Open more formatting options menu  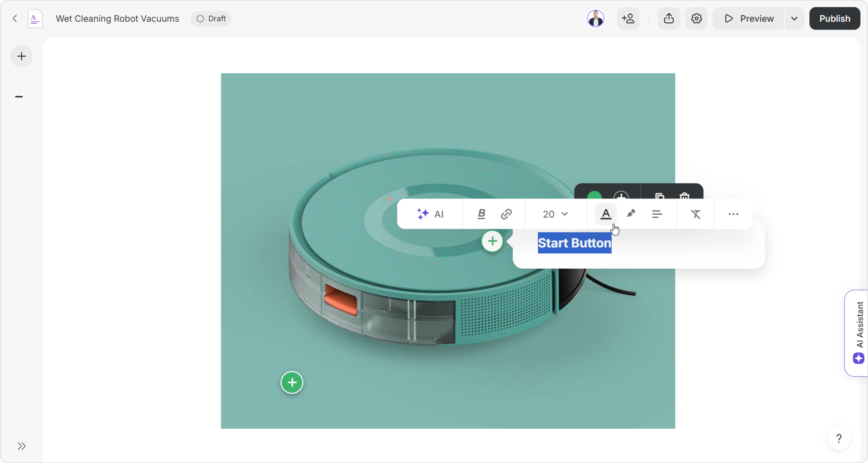[733, 214]
